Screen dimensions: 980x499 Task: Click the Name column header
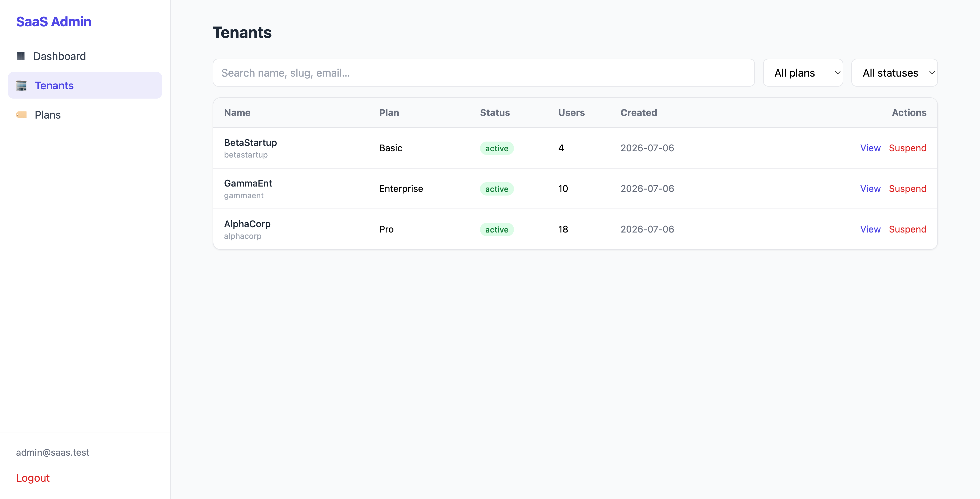(237, 113)
